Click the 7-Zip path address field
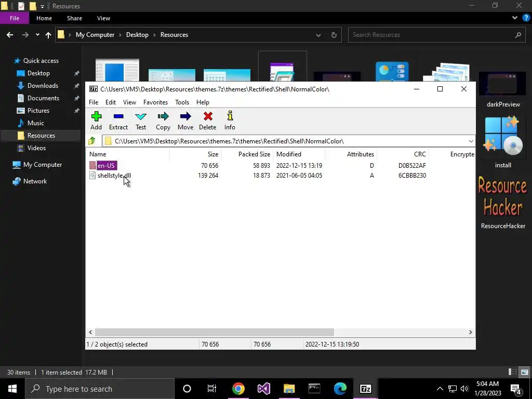 [x=285, y=141]
